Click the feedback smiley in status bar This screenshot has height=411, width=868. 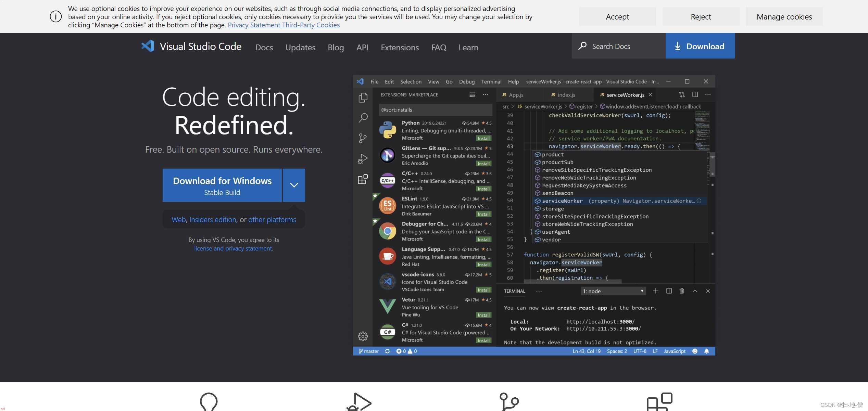point(695,351)
